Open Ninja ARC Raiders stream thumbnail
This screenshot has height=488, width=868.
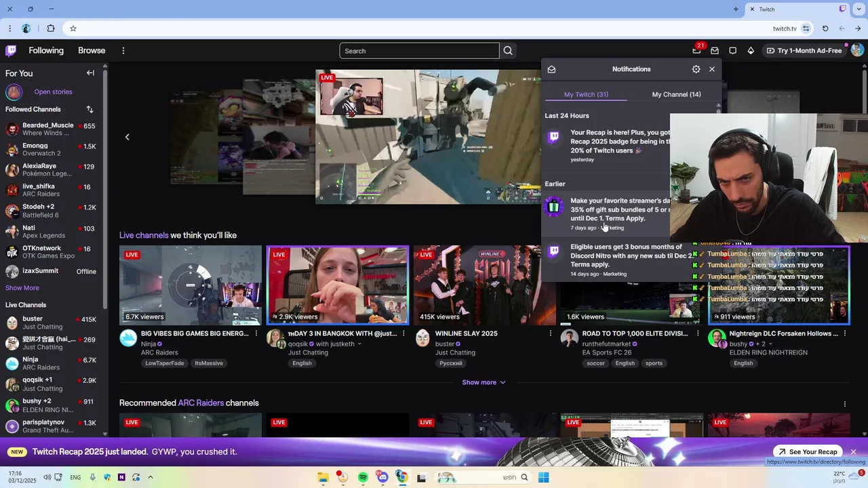[191, 285]
